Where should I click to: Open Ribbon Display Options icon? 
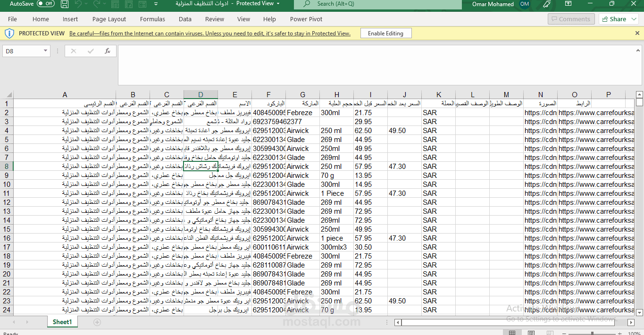tap(569, 4)
